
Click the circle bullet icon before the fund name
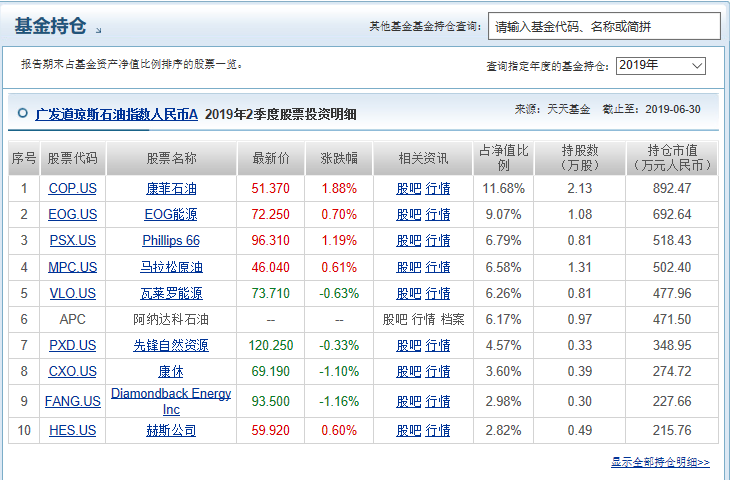click(x=22, y=113)
